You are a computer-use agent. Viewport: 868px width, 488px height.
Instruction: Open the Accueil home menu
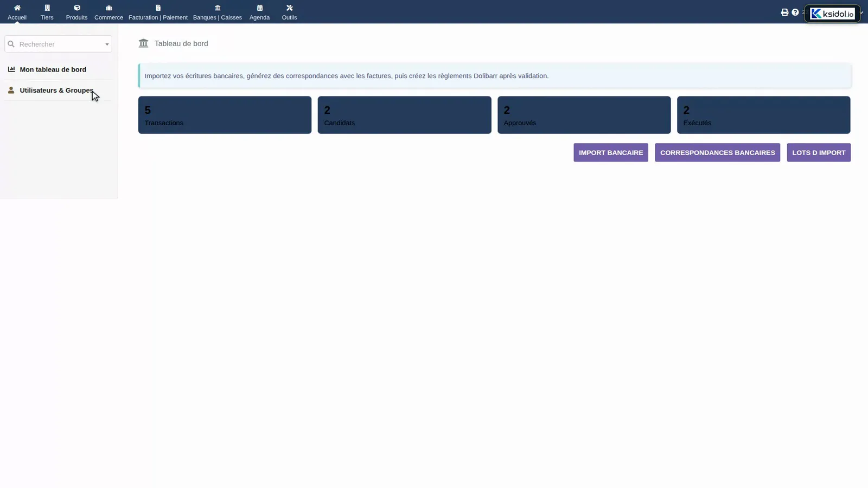pos(17,12)
